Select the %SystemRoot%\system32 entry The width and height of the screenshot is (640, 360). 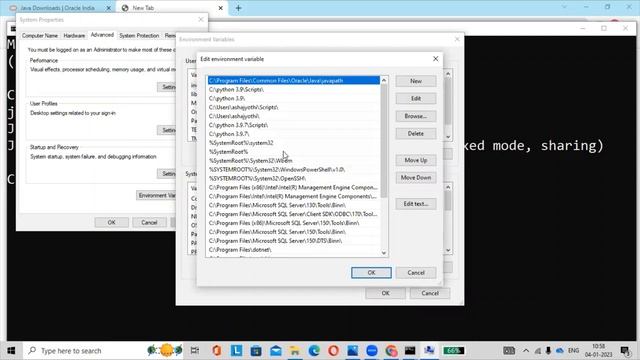click(293, 143)
